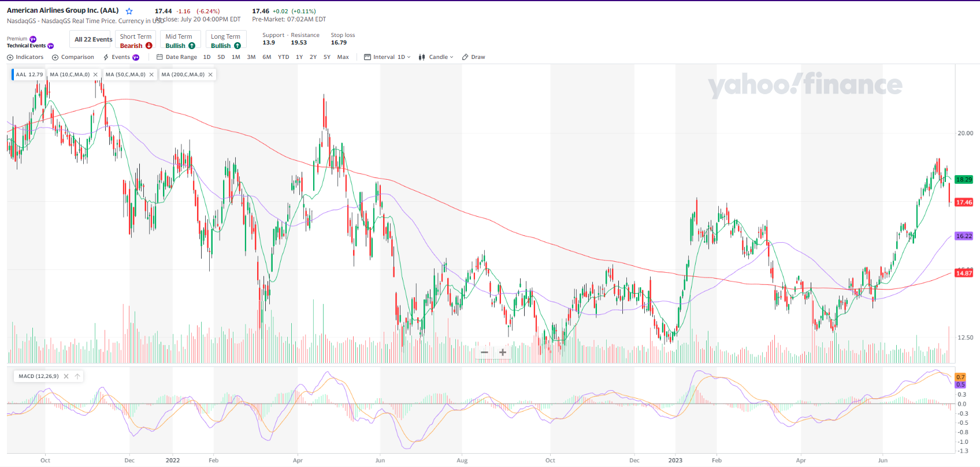Select the YTD range
Viewport: 980px width, 467px height.
(x=284, y=57)
